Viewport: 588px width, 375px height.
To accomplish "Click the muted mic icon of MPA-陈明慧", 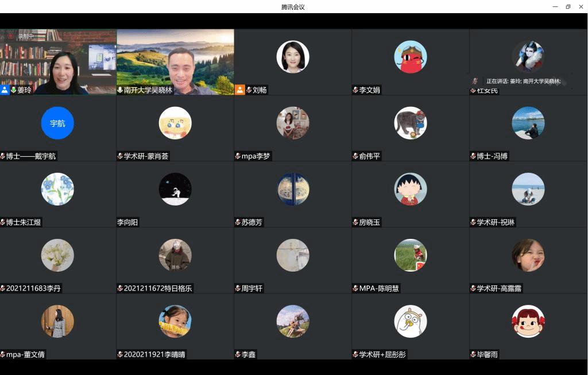I will (x=355, y=288).
